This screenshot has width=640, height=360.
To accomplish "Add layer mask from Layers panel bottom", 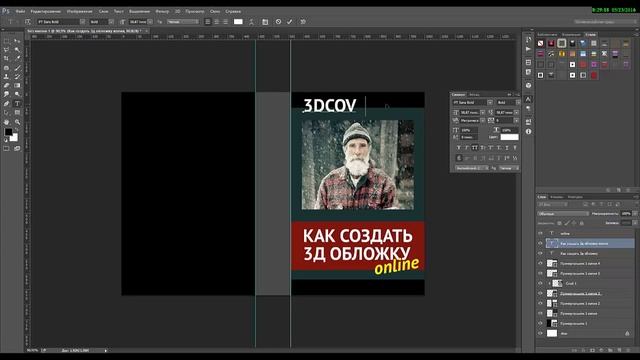I will pyautogui.click(x=592, y=350).
